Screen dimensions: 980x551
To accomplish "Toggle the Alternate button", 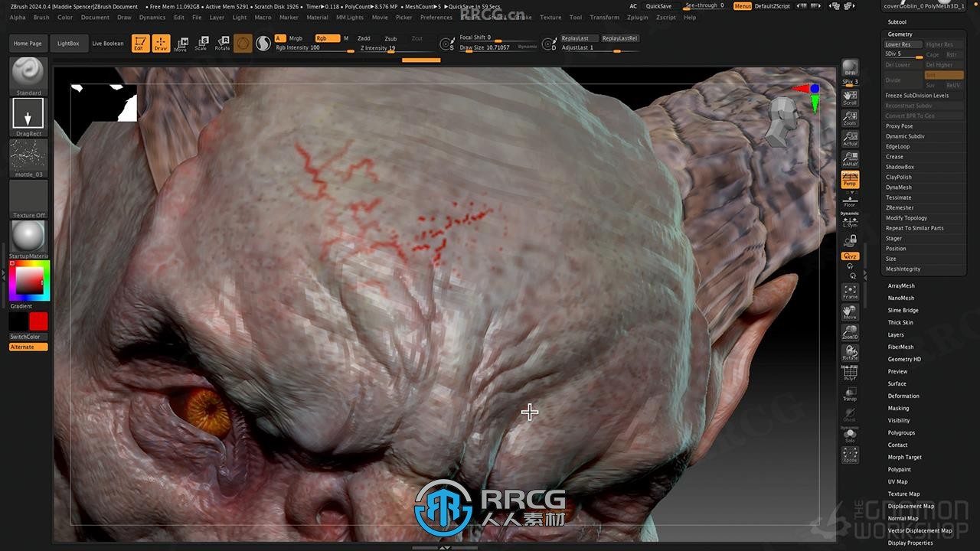I will tap(28, 347).
